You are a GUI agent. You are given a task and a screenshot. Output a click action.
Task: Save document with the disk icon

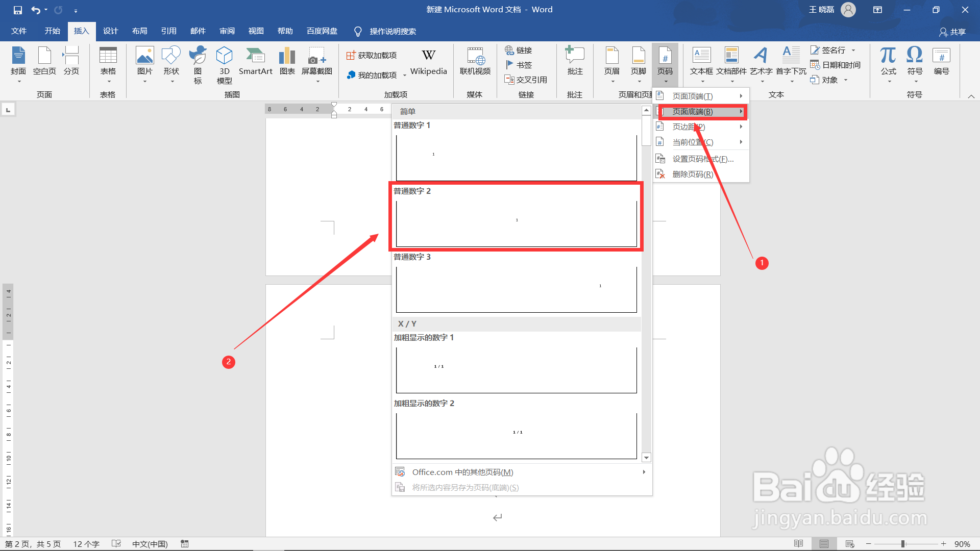click(18, 10)
